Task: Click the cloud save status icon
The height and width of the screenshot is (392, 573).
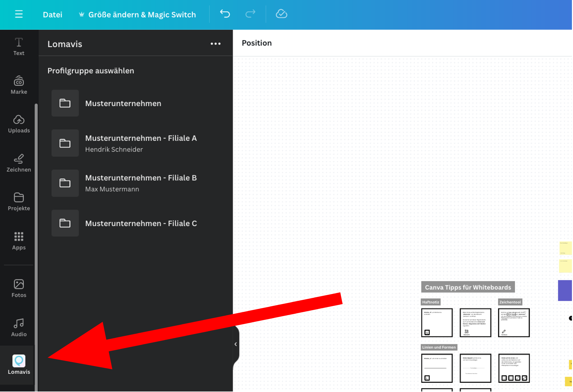Action: click(281, 14)
